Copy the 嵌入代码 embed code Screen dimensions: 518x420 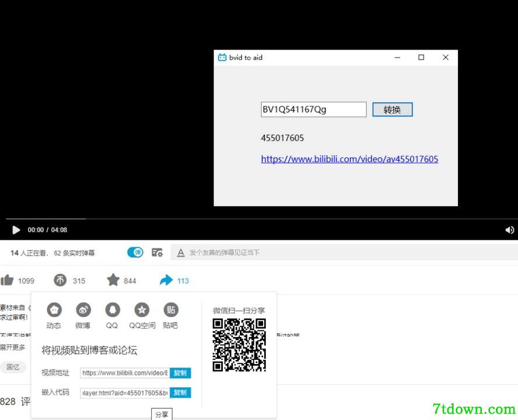pos(180,393)
